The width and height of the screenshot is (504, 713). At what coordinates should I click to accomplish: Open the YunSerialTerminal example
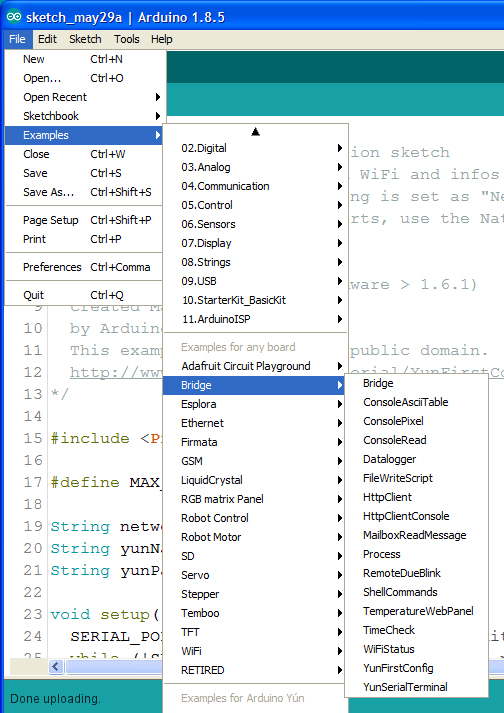(416, 687)
